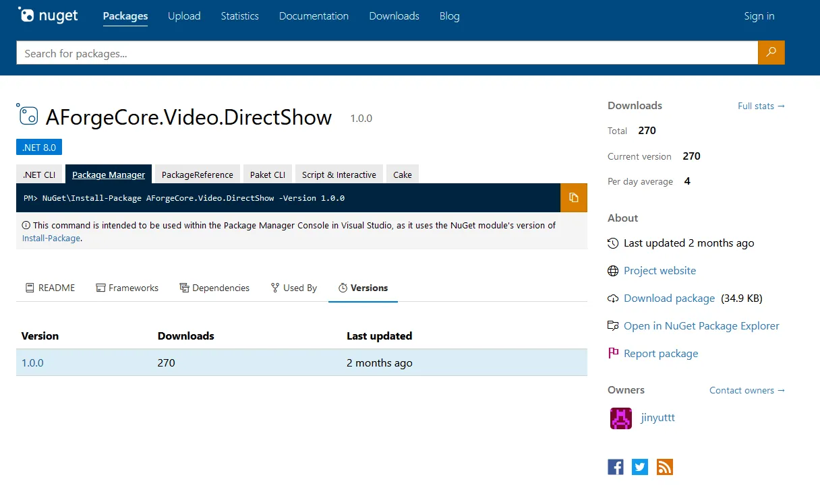
Task: Open the Used By tab
Action: point(293,288)
